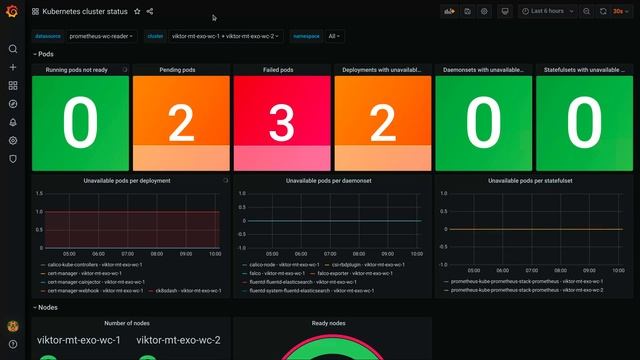Collapse the Pods row
Image resolution: width=640 pixels, height=360 pixels.
click(x=43, y=54)
